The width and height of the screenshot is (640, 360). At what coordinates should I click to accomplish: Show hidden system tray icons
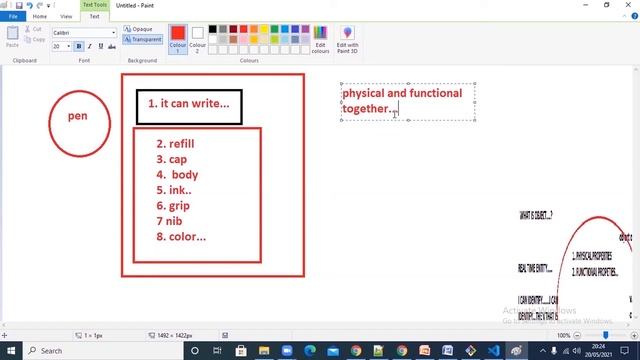542,351
